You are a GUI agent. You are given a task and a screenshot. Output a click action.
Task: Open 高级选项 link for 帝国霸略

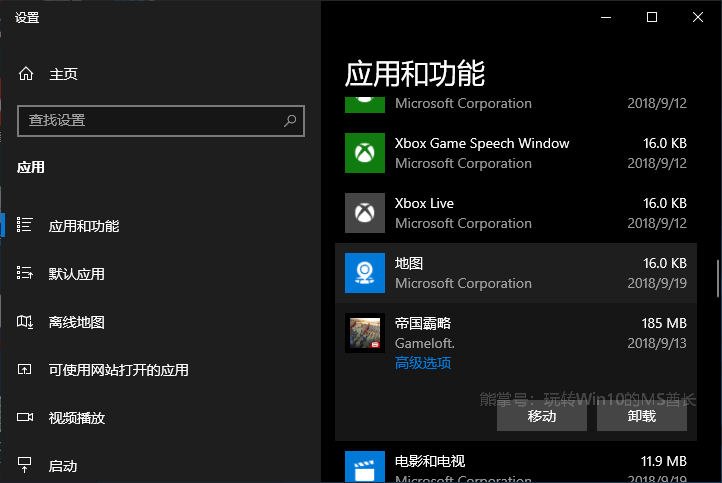[x=423, y=363]
